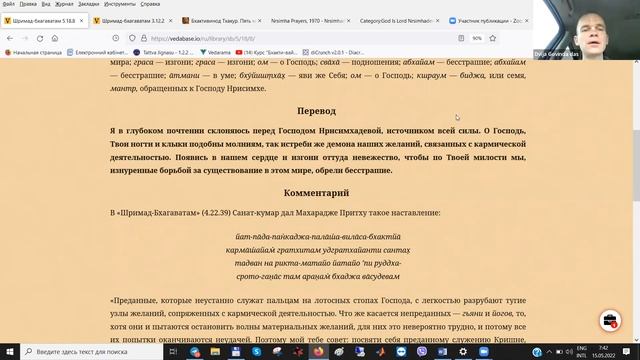640x360 pixels.
Task: Open the notification center icon
Action: coord(627,352)
